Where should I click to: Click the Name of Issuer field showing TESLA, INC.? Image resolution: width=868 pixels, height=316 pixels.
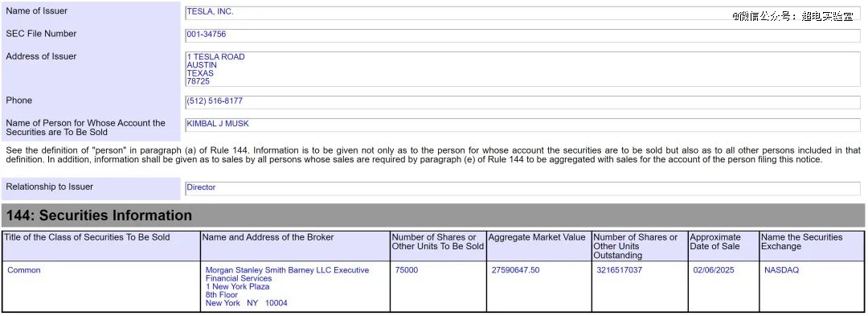point(522,13)
